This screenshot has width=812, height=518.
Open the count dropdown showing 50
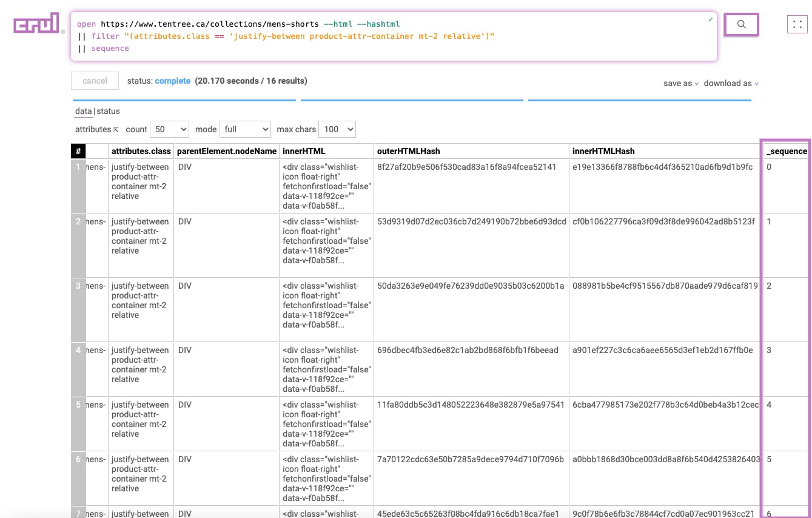click(x=169, y=129)
